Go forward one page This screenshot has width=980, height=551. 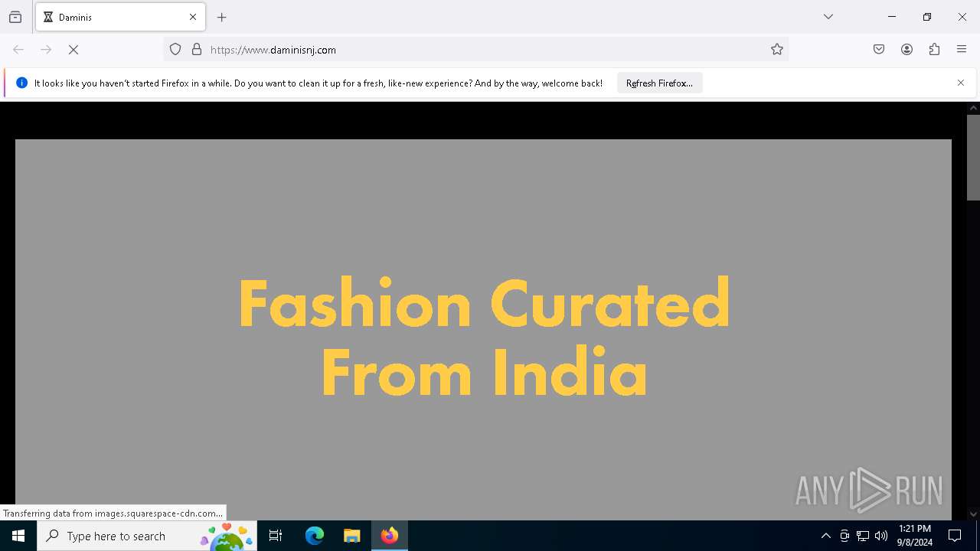pyautogui.click(x=46, y=50)
